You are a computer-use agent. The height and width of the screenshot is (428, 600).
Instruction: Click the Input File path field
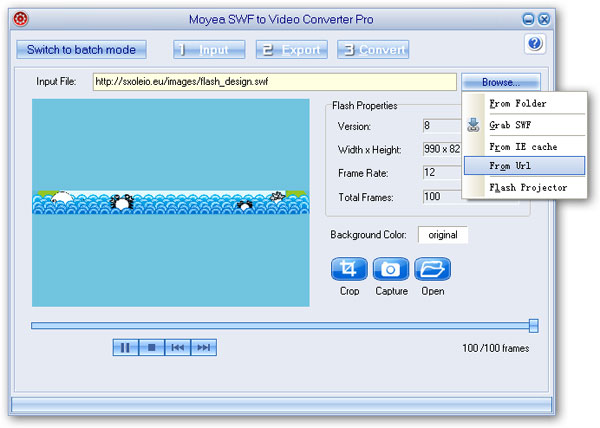[x=275, y=82]
